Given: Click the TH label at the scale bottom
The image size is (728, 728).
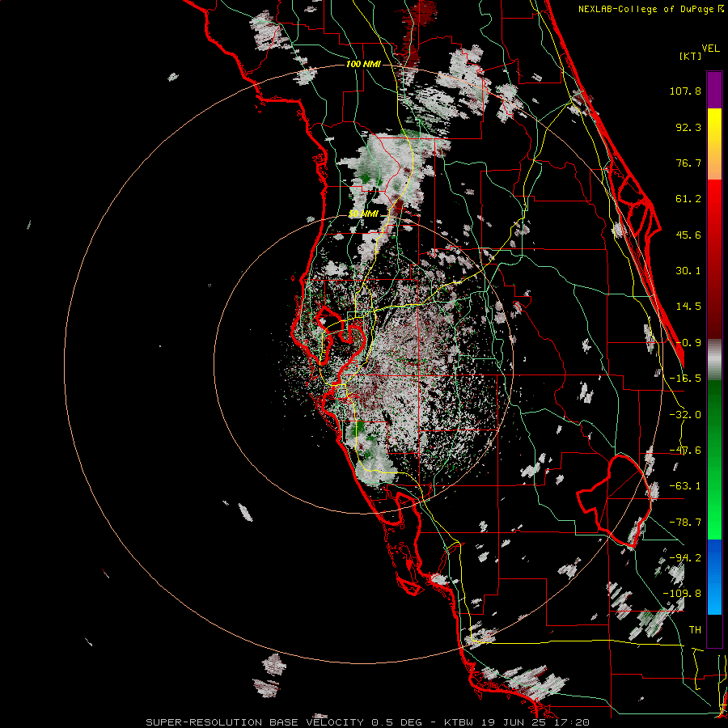Looking at the screenshot, I should (x=695, y=630).
